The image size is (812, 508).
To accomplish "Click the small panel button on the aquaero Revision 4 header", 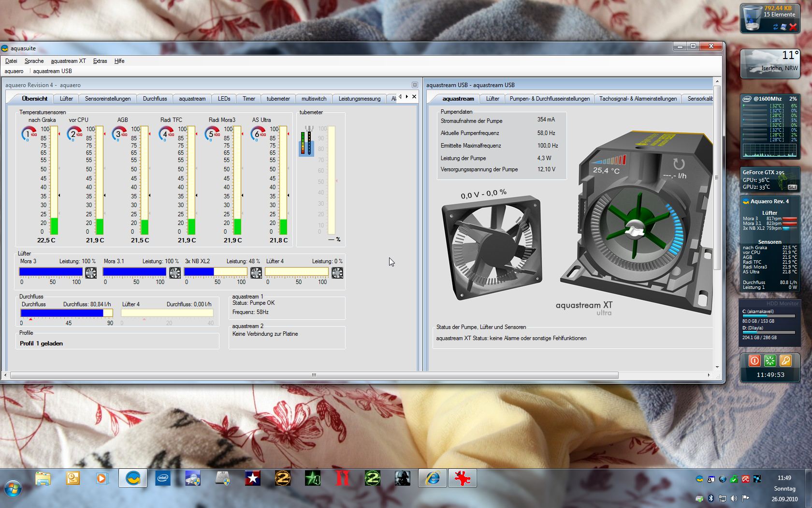I will pos(415,85).
